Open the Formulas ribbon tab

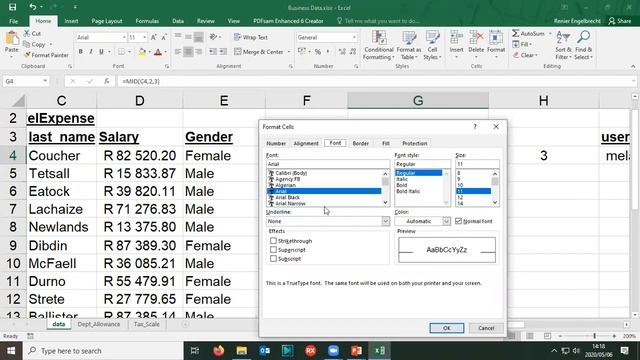pyautogui.click(x=147, y=21)
